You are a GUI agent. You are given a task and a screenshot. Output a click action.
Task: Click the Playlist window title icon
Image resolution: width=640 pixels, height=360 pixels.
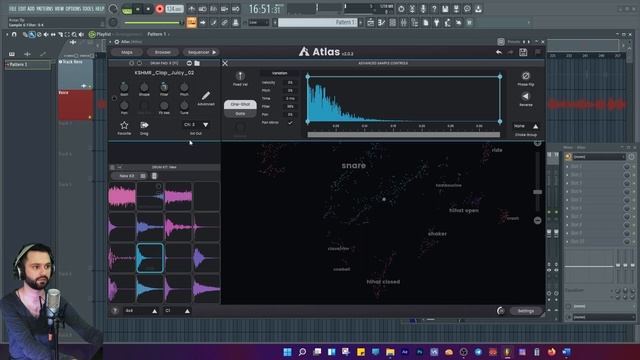[92, 34]
